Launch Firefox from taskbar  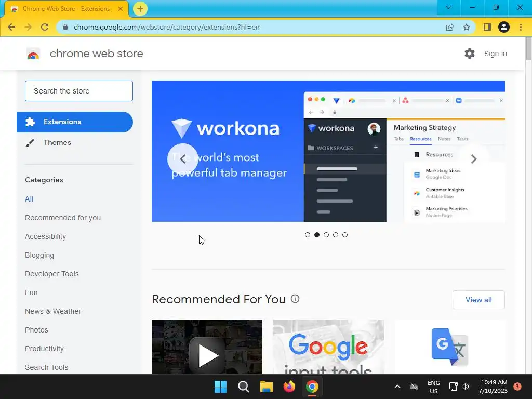coord(289,387)
